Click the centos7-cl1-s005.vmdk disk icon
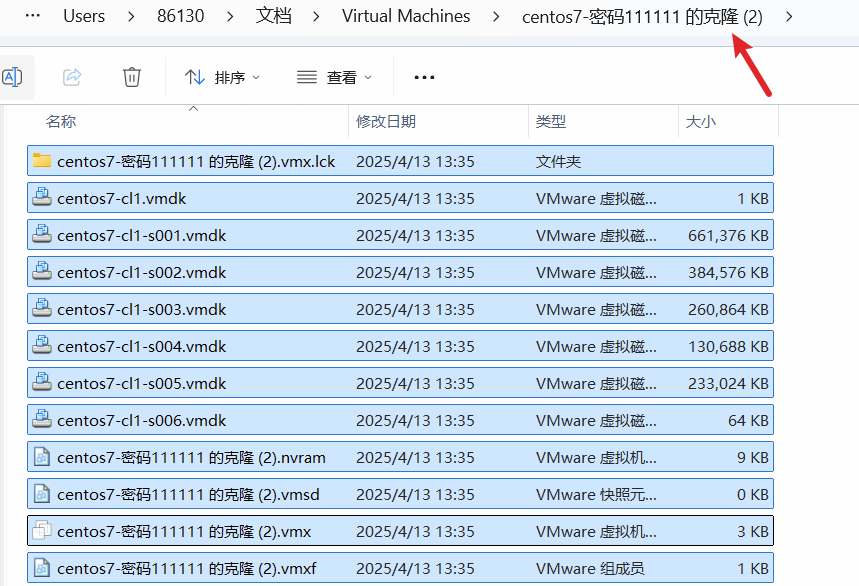 tap(42, 382)
